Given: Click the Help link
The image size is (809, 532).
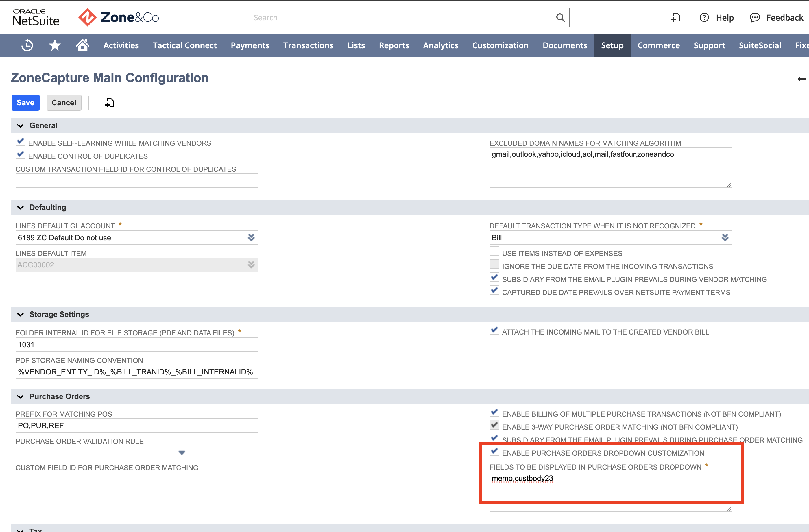Looking at the screenshot, I should click(725, 18).
